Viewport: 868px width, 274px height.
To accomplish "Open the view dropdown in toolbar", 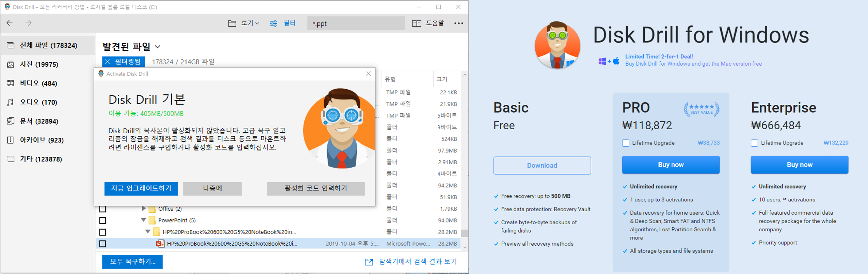I will click(x=244, y=23).
